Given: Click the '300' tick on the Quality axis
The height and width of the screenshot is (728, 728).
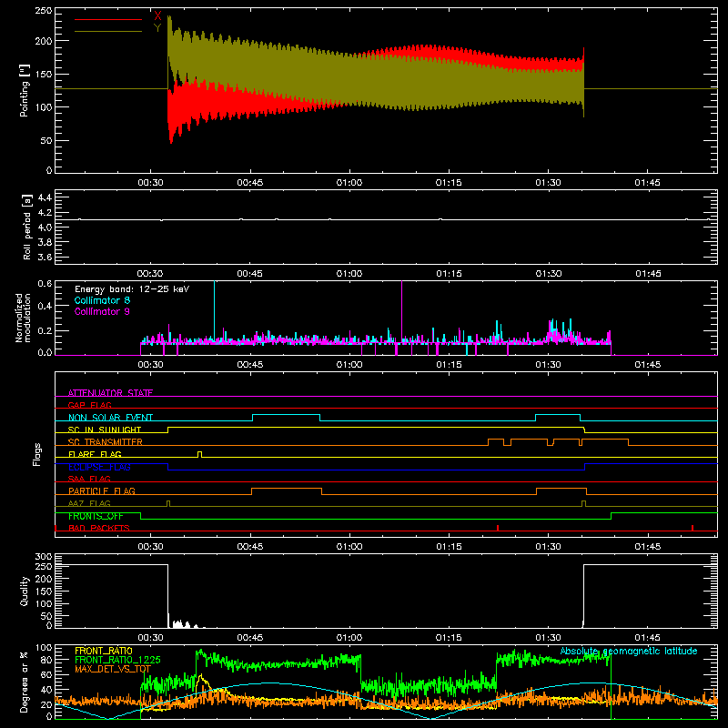Looking at the screenshot, I should [x=44, y=556].
